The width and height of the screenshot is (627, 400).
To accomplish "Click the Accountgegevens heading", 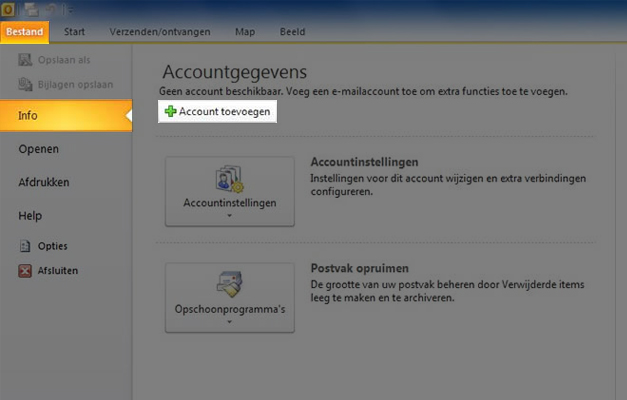I will coord(235,72).
